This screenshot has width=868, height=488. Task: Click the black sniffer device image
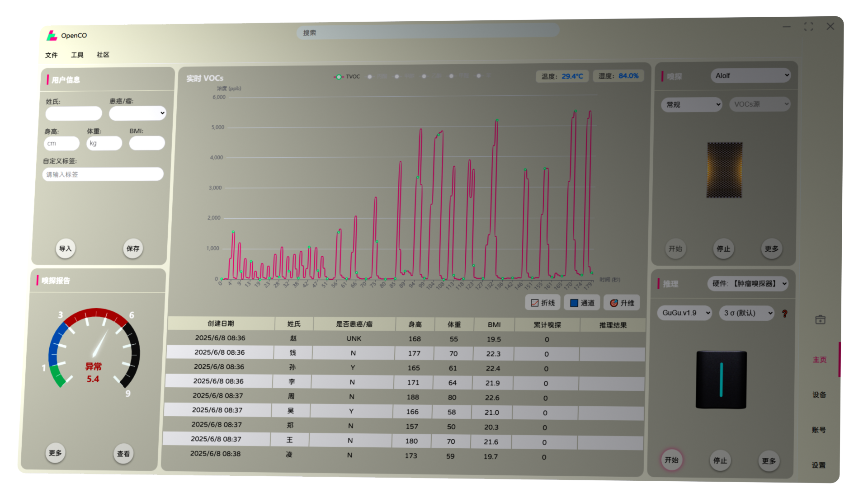pos(721,380)
